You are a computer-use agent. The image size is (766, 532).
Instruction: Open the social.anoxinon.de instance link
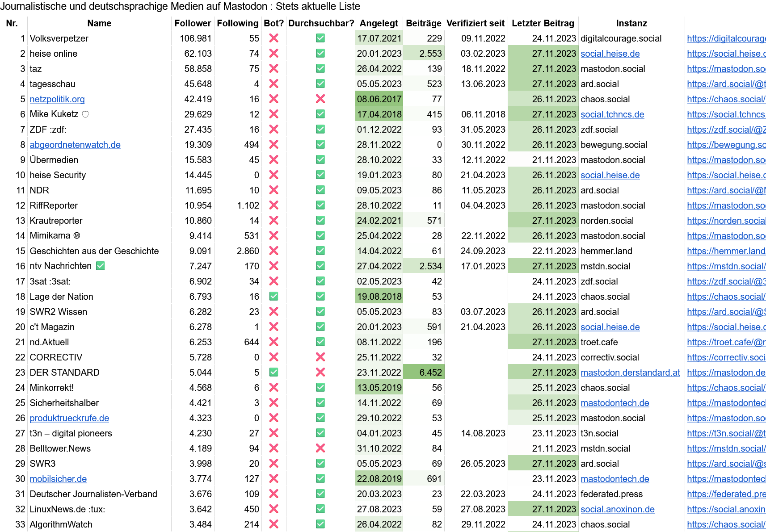tap(617, 509)
